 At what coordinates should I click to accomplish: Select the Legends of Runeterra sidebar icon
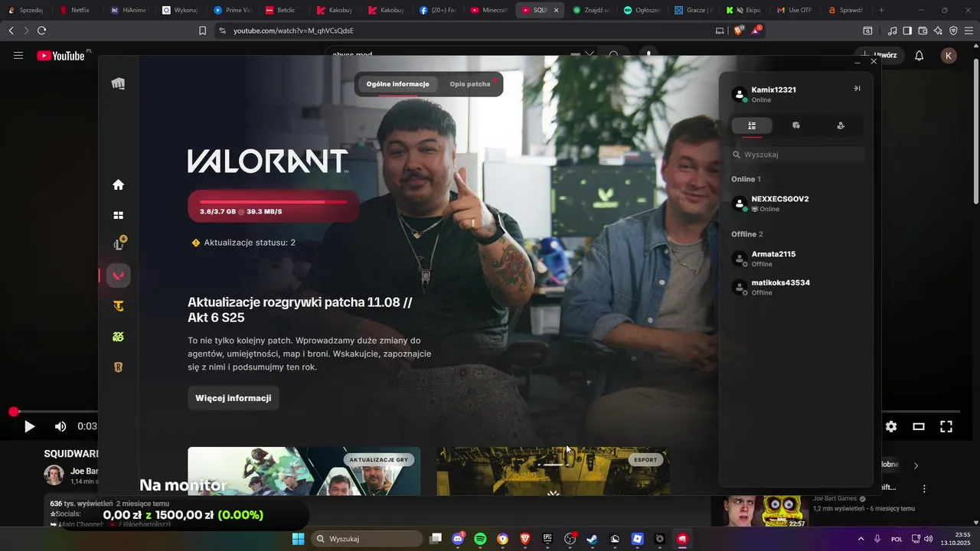119,367
